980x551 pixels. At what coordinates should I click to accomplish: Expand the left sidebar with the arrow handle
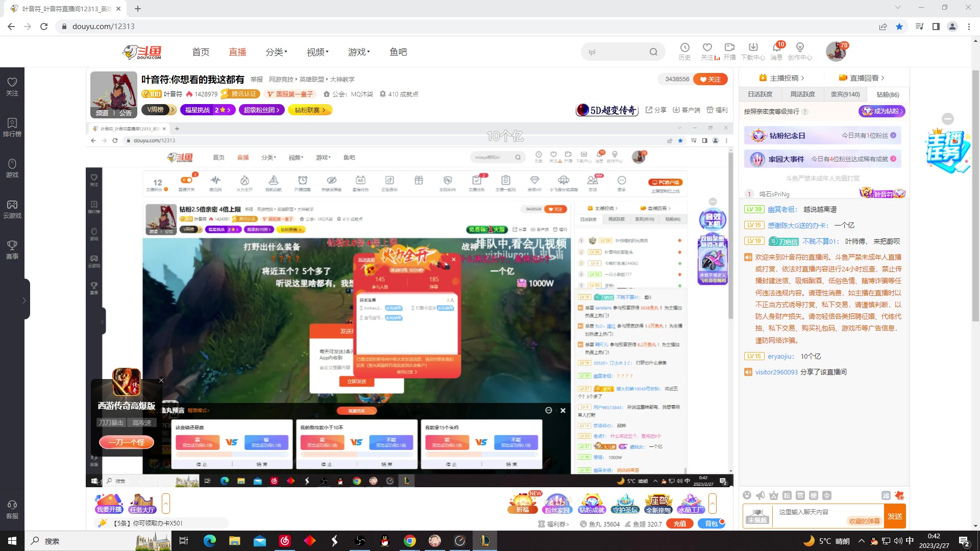click(24, 300)
